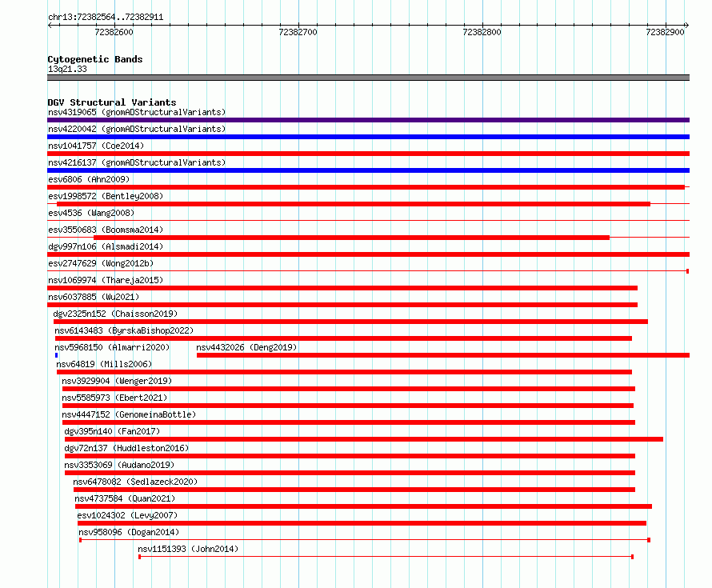Open variant nsv1041757 (Coe2014)
This screenshot has width=712, height=588.
click(96, 146)
